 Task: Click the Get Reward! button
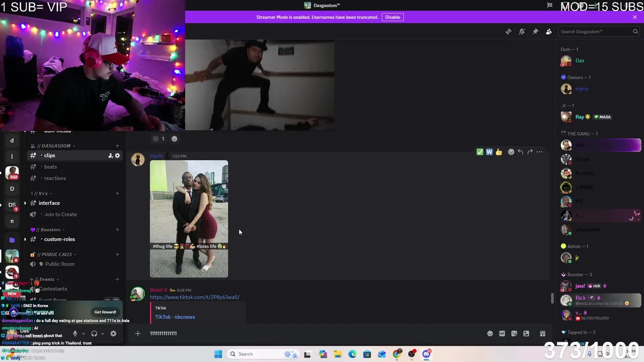click(105, 312)
